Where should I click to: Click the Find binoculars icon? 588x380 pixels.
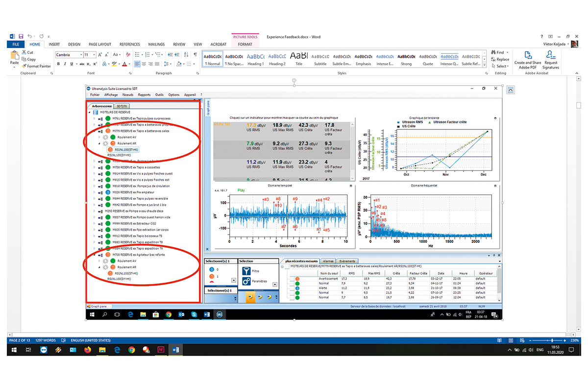click(493, 52)
